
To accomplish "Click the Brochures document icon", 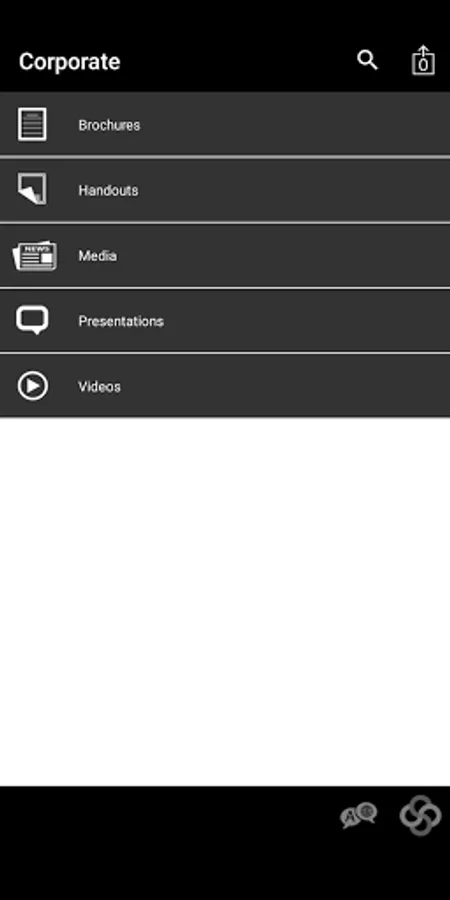I will point(32,124).
